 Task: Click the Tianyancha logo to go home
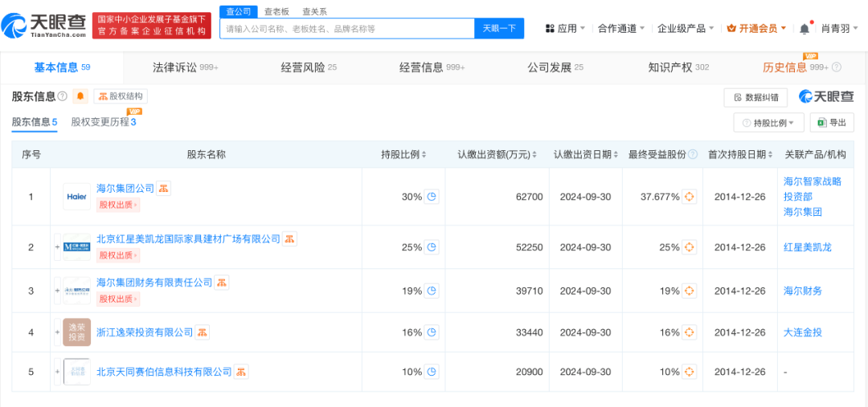pos(43,25)
